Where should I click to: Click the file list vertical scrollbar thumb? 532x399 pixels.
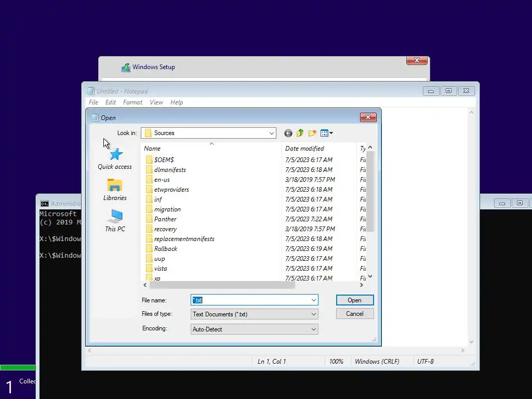[370, 191]
